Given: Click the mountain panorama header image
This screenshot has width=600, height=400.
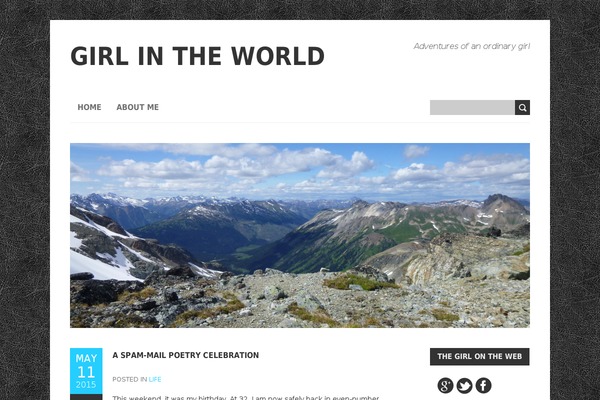Looking at the screenshot, I should click(300, 235).
